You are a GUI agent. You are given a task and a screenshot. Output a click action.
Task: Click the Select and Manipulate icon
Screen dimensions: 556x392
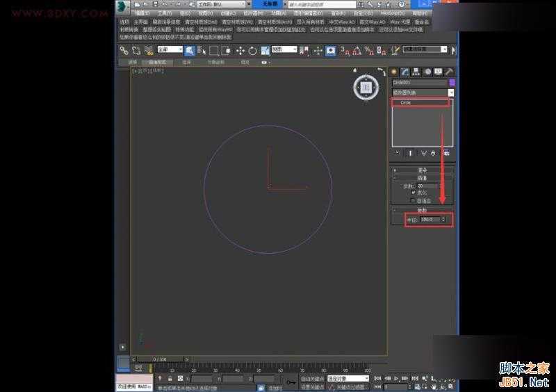[318, 51]
